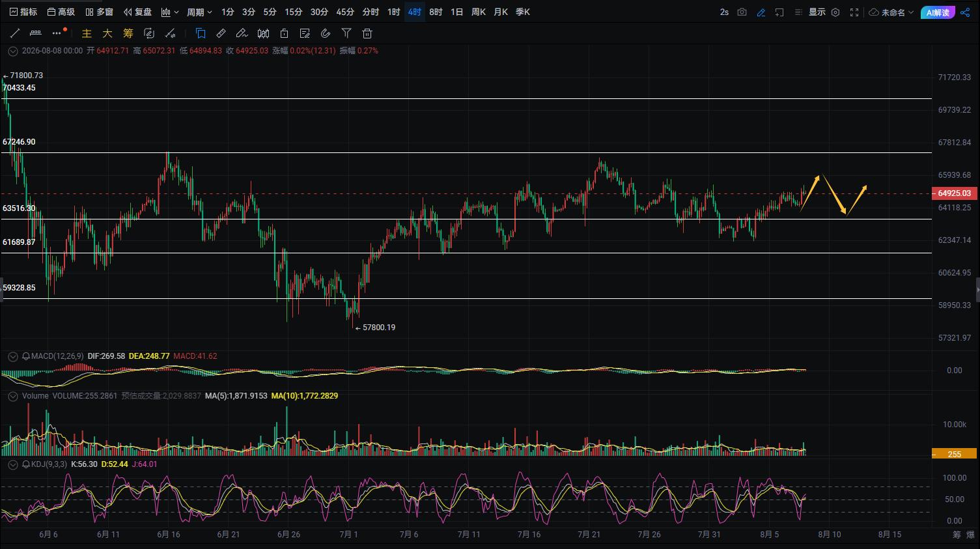Click the candlestick bars tool icon
Screen dimensions: 980x549
coord(263,33)
